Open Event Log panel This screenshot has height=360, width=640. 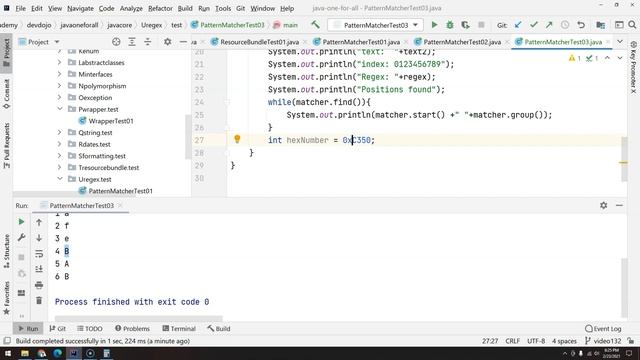click(603, 328)
